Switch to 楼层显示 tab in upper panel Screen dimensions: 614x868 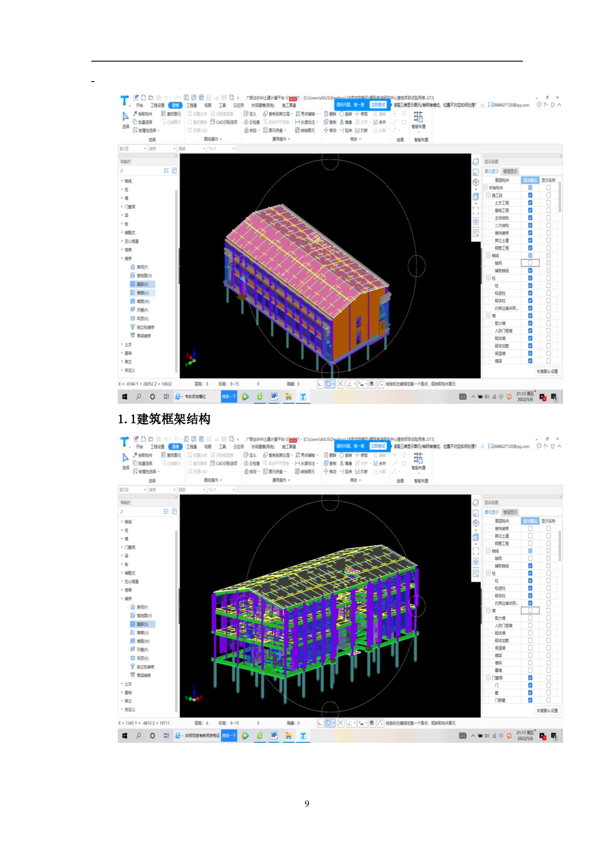click(x=510, y=171)
